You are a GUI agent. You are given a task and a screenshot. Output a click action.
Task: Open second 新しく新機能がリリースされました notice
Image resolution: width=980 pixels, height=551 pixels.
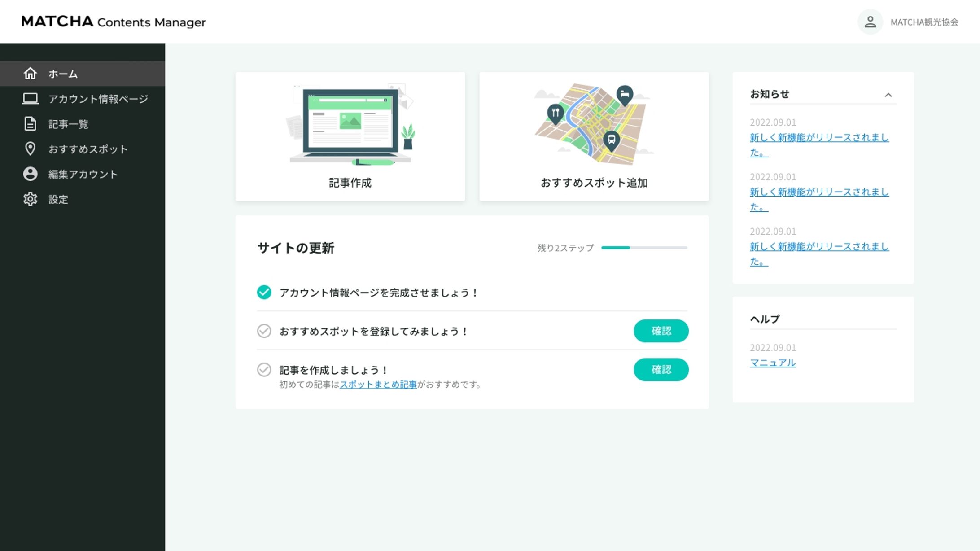click(x=819, y=199)
